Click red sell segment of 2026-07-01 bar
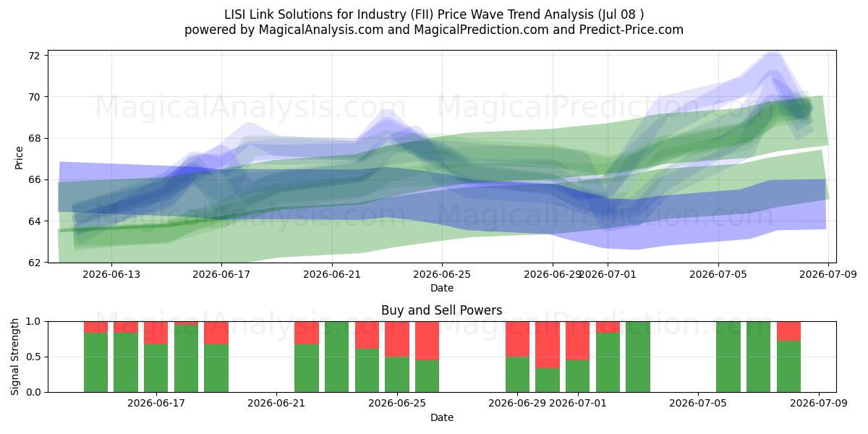Viewport: 868px width, 434px height. (x=577, y=341)
